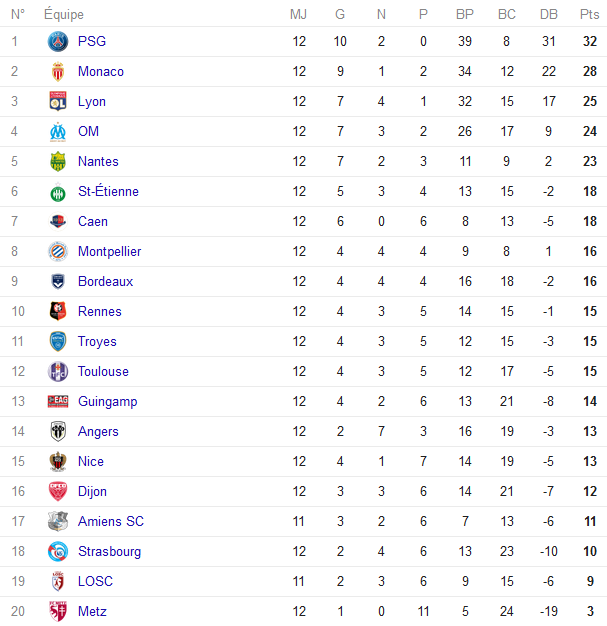The height and width of the screenshot is (626, 607).
Task: Click the Metz crest icon
Action: point(58,611)
